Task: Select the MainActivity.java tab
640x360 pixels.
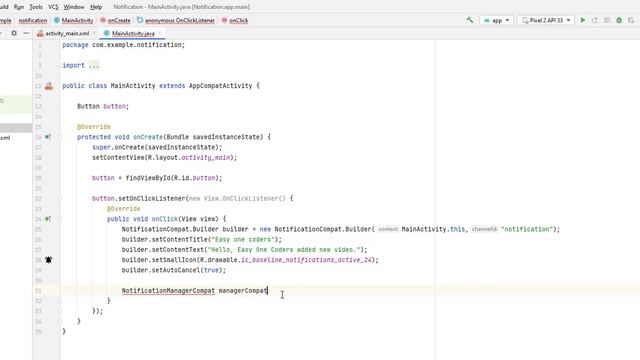Action: 133,33
